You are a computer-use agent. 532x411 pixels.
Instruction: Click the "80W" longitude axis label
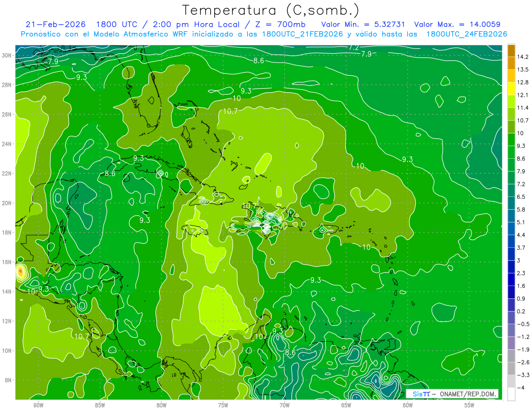(x=161, y=405)
